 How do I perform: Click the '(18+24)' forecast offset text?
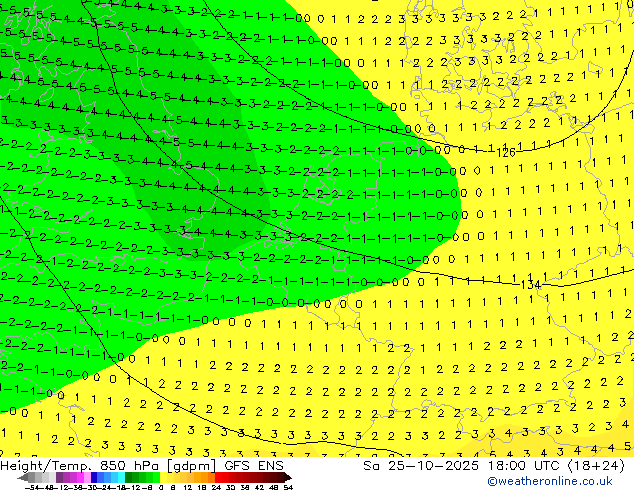[x=596, y=466]
